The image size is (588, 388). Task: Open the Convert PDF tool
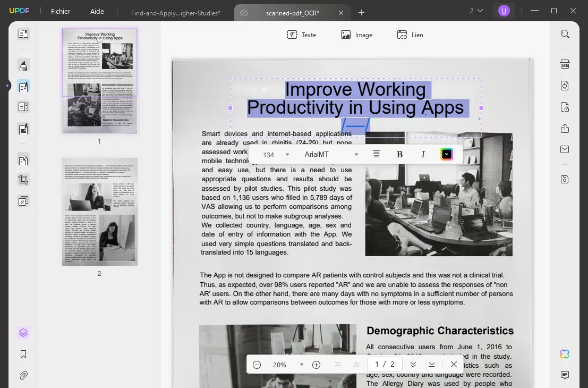(565, 86)
